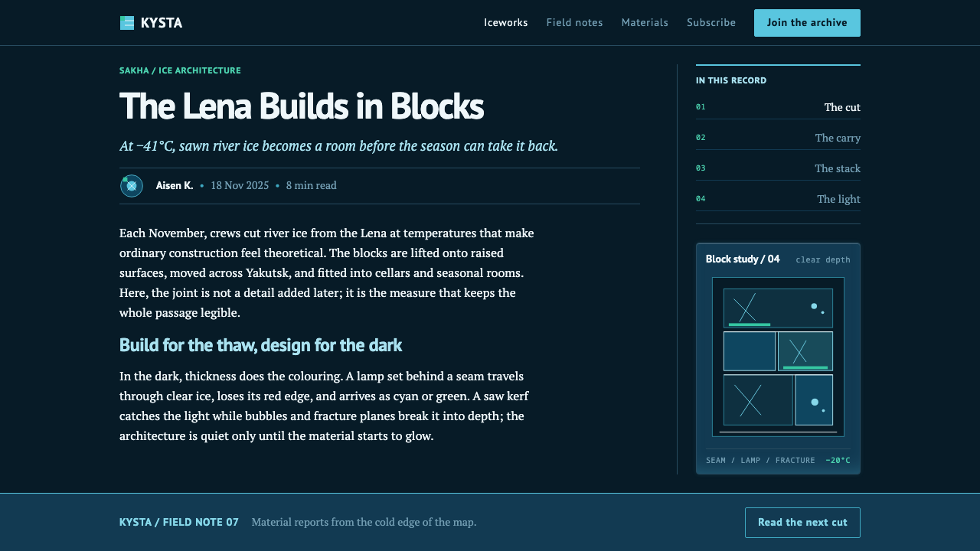
Task: Click the Block study / 04 title
Action: [743, 259]
